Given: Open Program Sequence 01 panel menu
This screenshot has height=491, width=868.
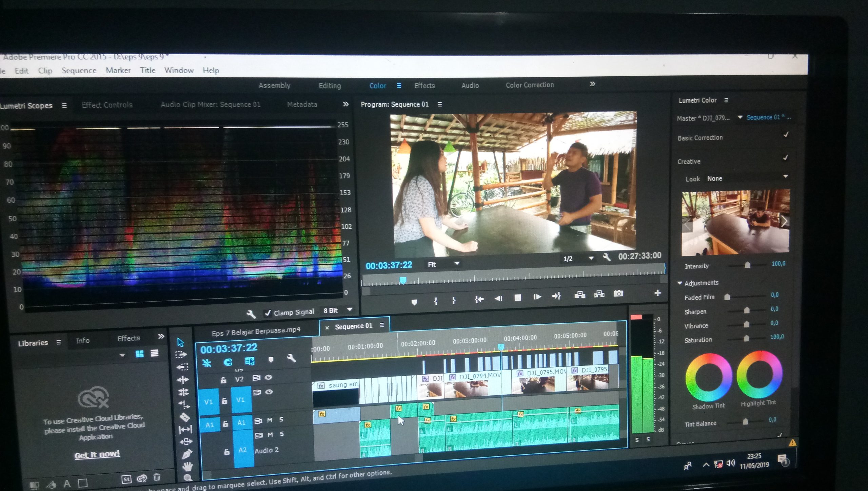Looking at the screenshot, I should [x=440, y=104].
